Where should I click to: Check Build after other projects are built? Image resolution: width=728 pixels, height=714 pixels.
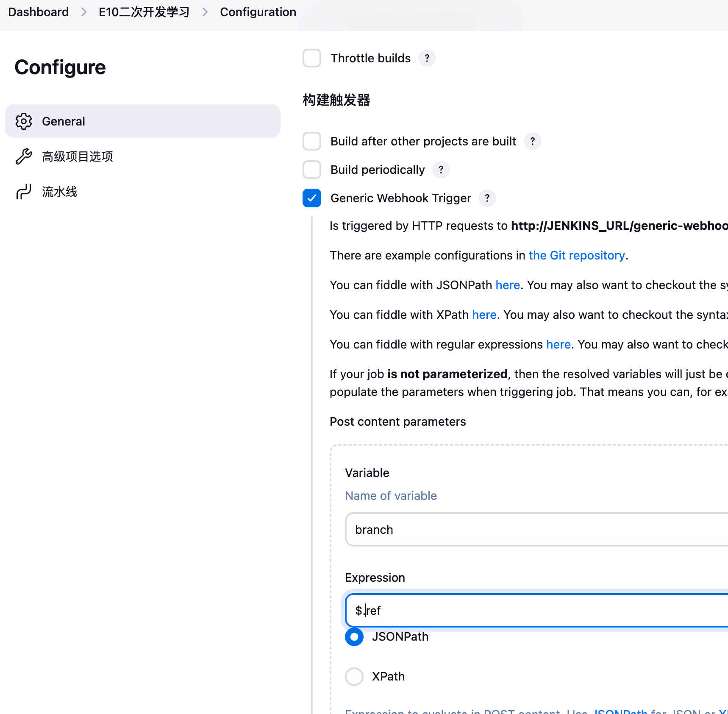point(312,141)
